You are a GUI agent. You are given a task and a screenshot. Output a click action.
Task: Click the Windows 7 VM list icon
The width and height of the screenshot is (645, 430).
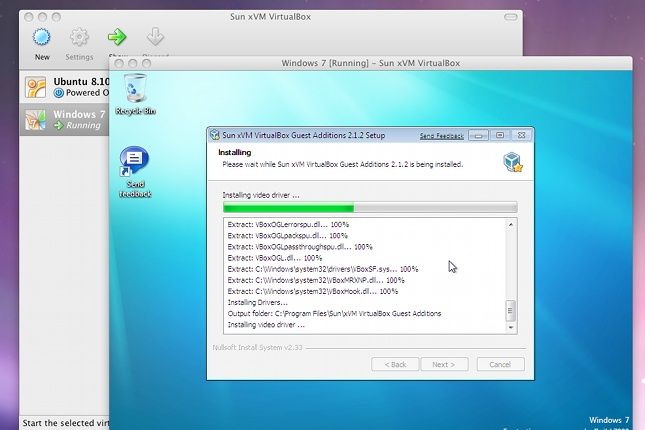point(35,120)
